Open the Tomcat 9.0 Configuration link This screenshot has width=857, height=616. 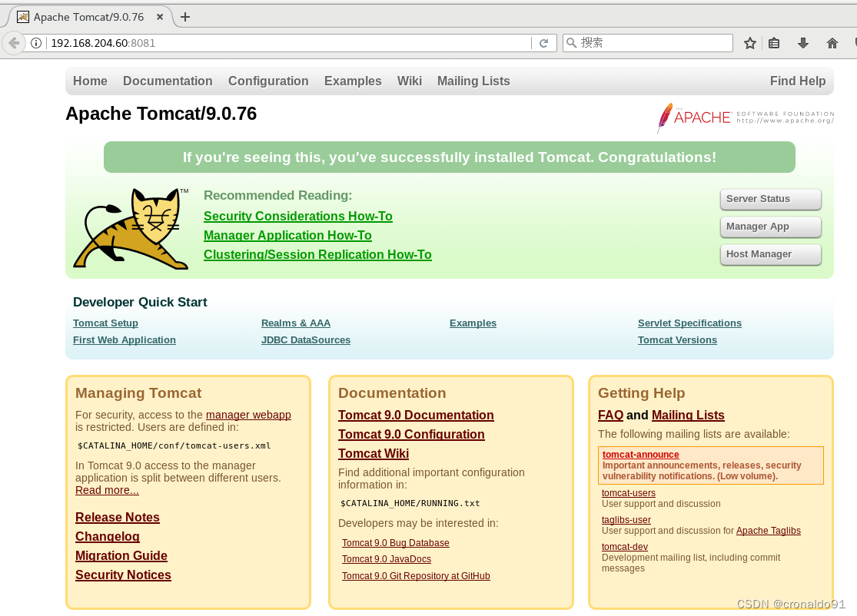click(411, 434)
